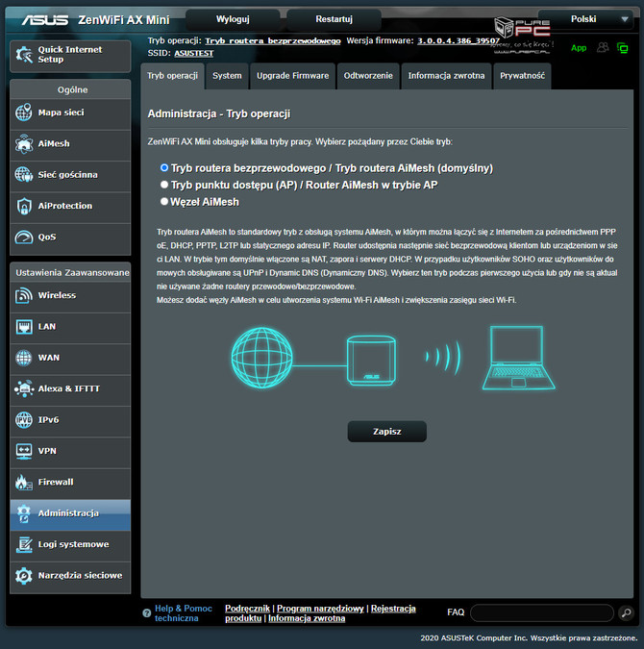This screenshot has width=644, height=649.
Task: Click the Sieć gościnna icon
Action: (24, 175)
